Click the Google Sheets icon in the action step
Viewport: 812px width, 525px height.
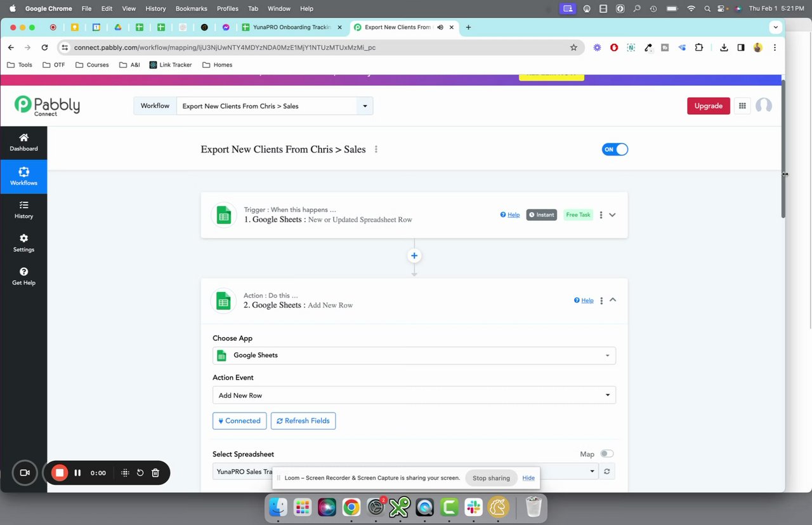[223, 301]
